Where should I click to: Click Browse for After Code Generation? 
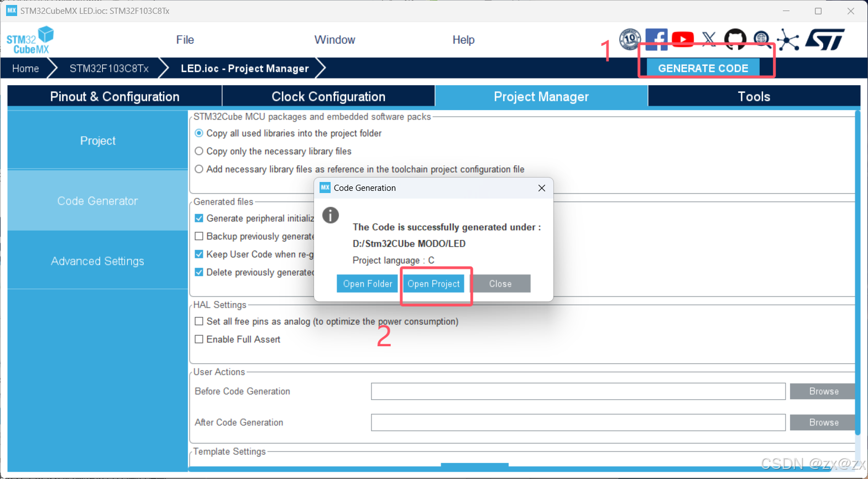(824, 422)
